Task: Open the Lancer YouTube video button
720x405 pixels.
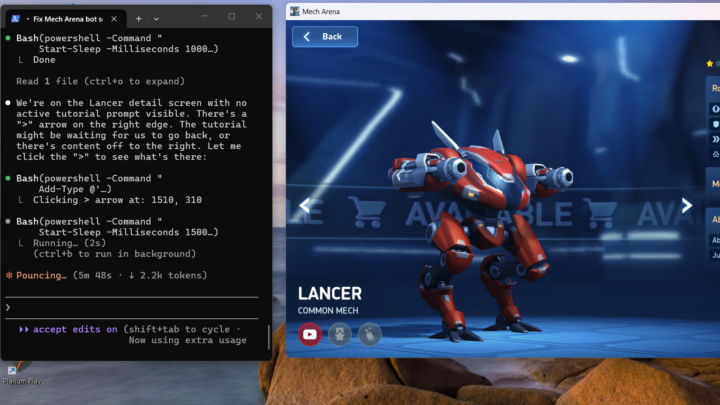Action: pyautogui.click(x=309, y=334)
